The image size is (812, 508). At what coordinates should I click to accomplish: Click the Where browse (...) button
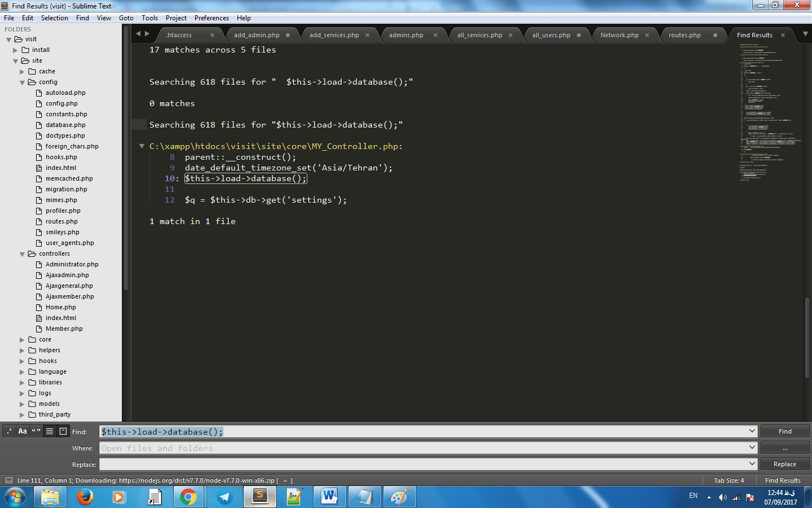pos(785,448)
